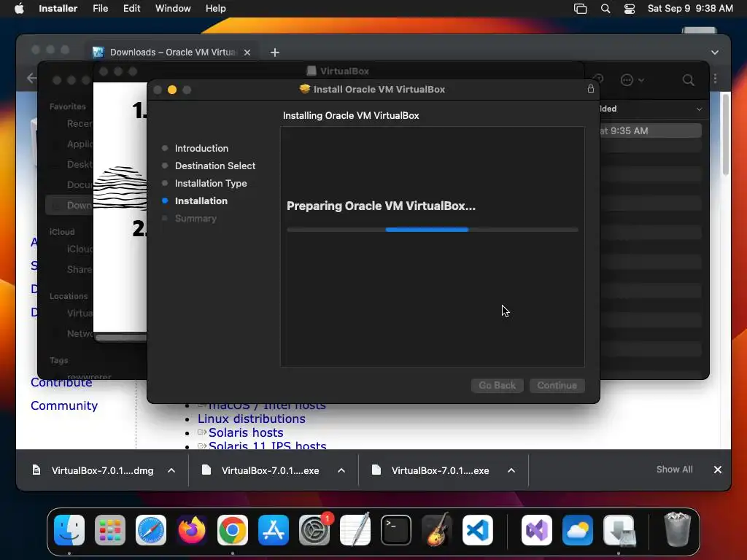Expand options for second VirtualBox exe download

tap(511, 470)
